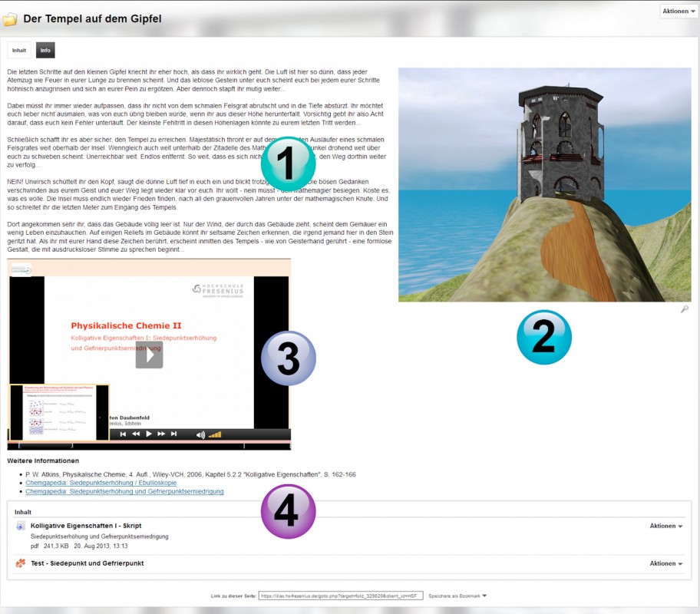This screenshot has height=614, width=700.
Task: Rewind the video with the double-arrow button
Action: click(136, 434)
